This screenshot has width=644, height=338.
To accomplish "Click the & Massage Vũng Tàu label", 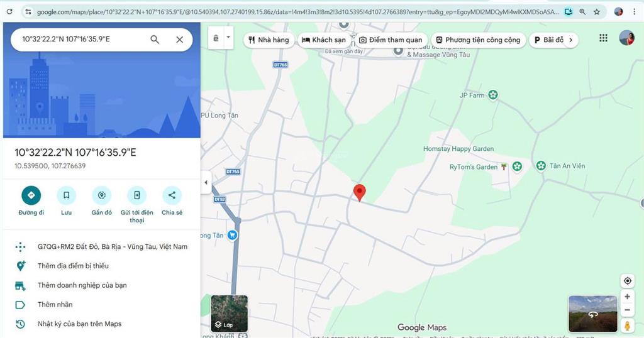I will tap(438, 55).
